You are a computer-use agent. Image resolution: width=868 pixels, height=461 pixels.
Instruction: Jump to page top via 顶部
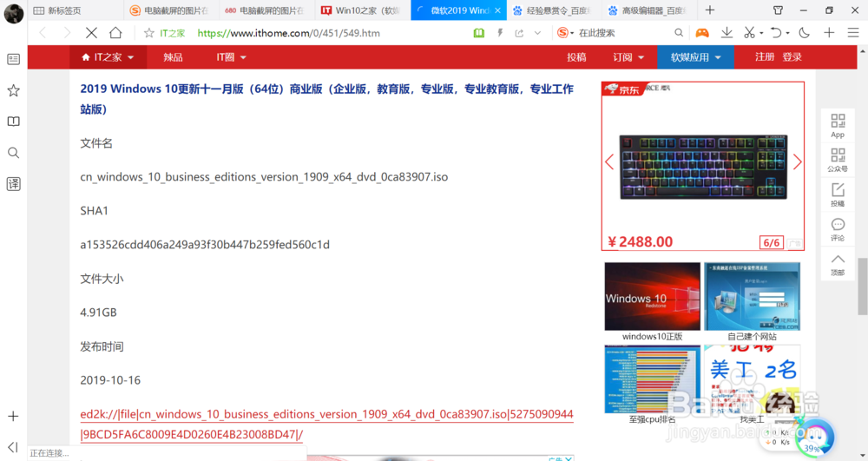click(838, 265)
